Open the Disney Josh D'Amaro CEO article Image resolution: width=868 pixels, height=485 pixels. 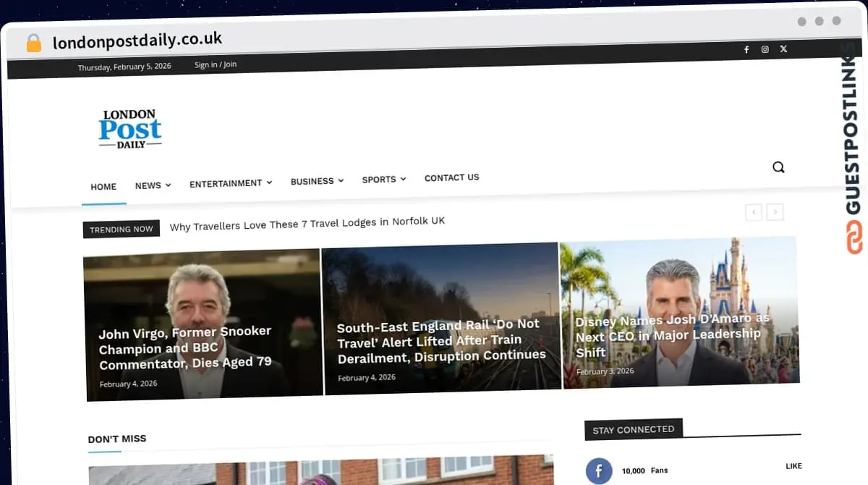[673, 335]
